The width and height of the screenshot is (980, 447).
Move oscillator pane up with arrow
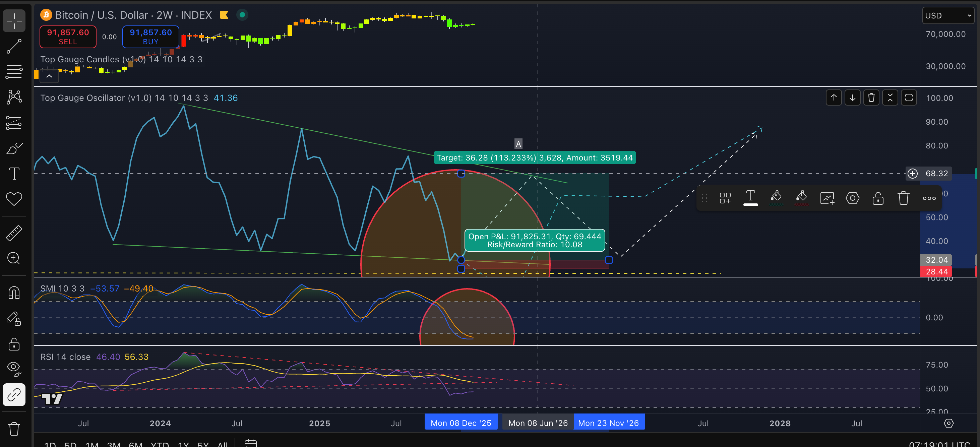[x=834, y=98]
